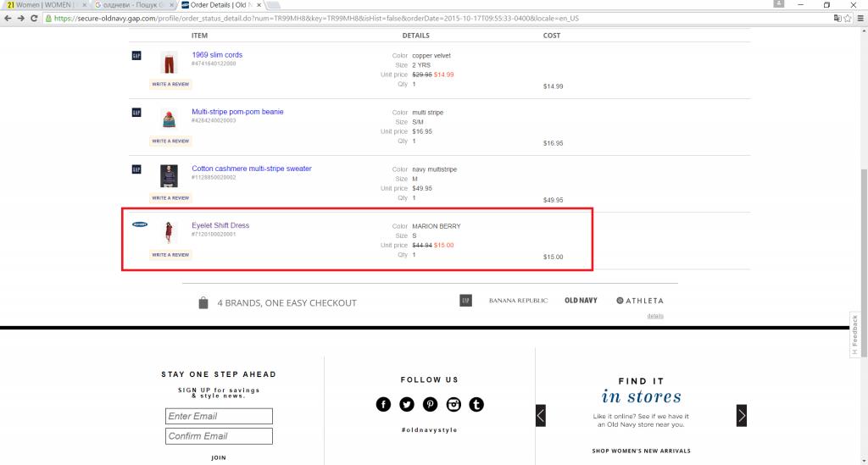Switch to the Google search tab

pos(131,5)
